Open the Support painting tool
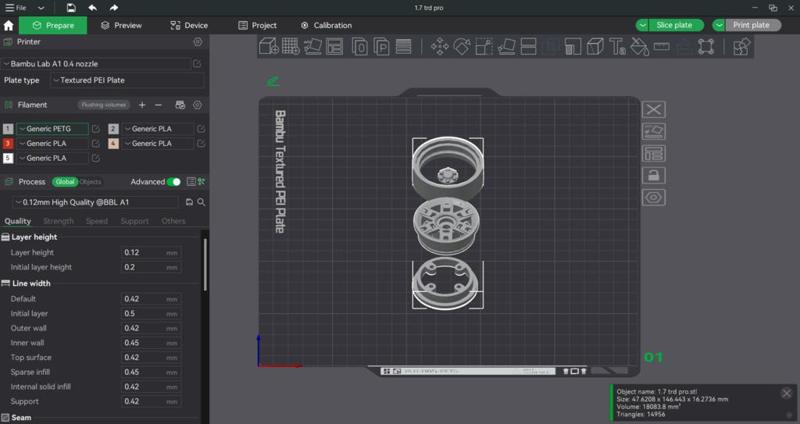This screenshot has width=800, height=424. (x=572, y=46)
